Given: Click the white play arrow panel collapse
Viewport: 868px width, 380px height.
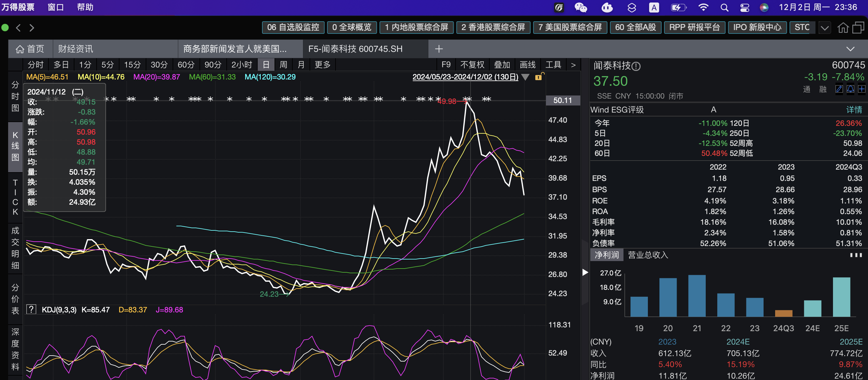Looking at the screenshot, I should pos(585,272).
